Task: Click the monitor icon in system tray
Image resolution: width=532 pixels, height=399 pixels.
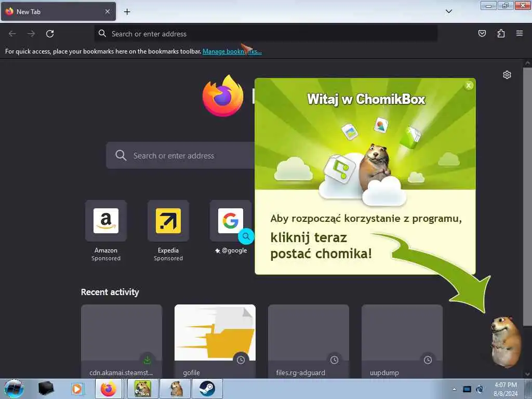Action: [x=467, y=389]
